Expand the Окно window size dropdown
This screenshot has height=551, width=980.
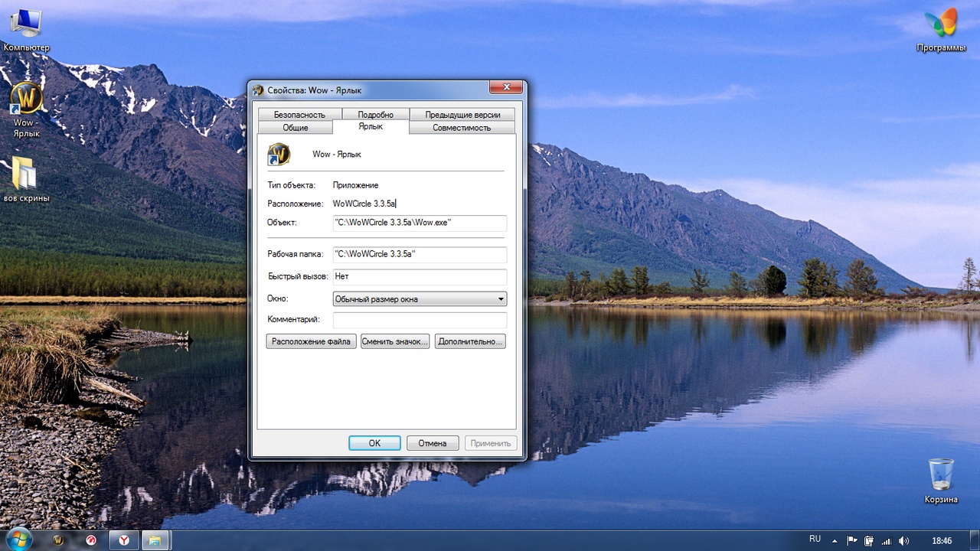[420, 299]
